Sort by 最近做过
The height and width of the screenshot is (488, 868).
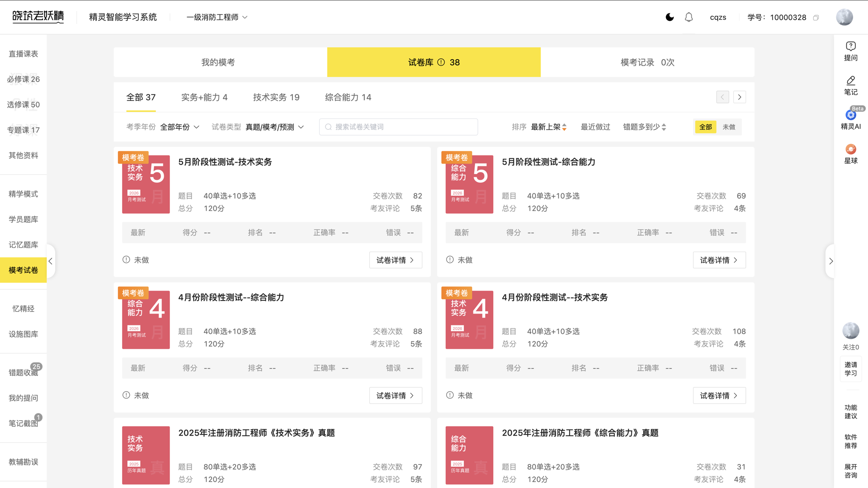click(595, 127)
